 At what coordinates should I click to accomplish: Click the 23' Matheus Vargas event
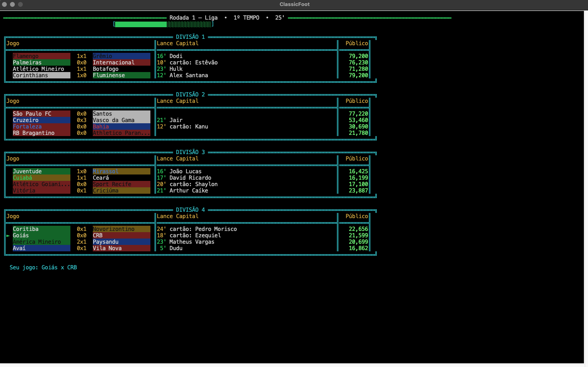186,242
